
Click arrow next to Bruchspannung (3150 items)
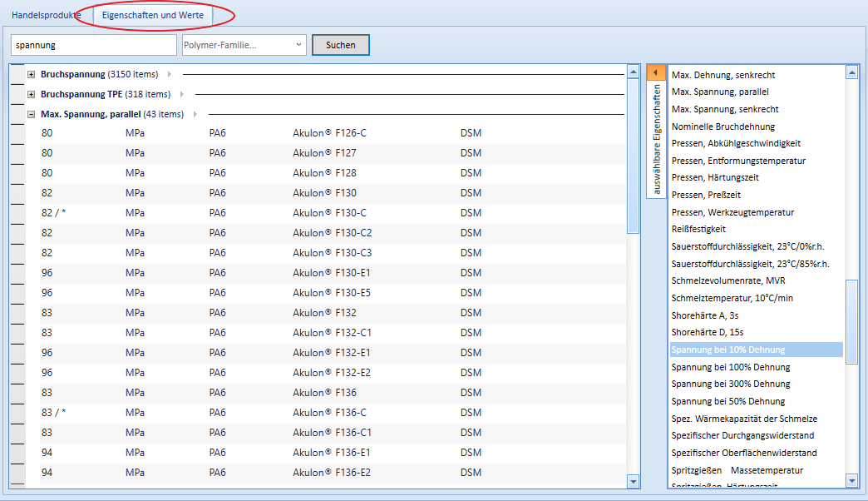170,74
